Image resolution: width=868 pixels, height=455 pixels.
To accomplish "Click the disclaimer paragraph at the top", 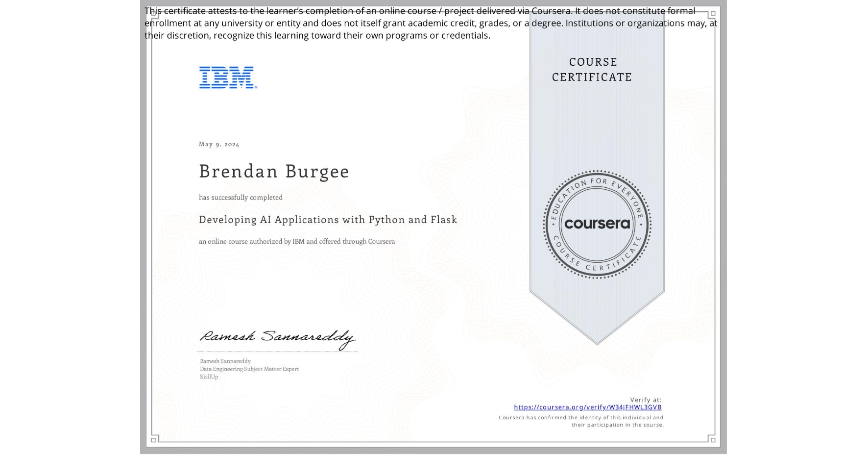I will (431, 23).
